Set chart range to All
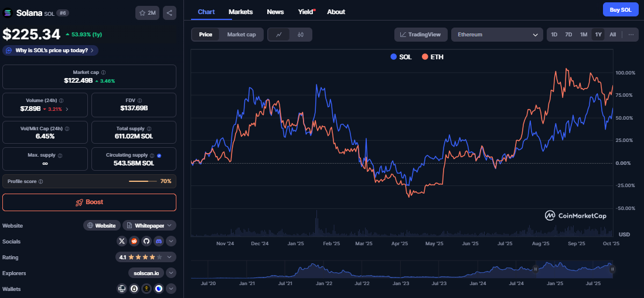Screen dimensions: 644x298 (x=613, y=35)
